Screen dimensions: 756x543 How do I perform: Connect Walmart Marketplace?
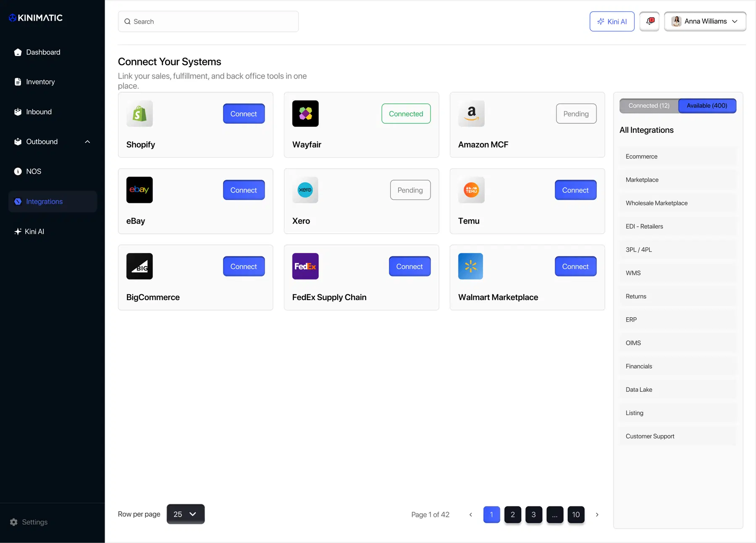point(575,266)
